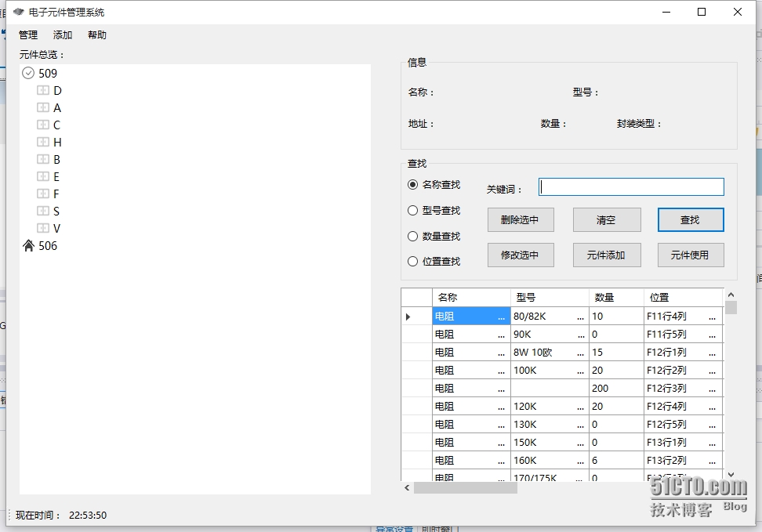Click the drawer icon next to B
This screenshot has width=762, height=532.
click(x=43, y=159)
